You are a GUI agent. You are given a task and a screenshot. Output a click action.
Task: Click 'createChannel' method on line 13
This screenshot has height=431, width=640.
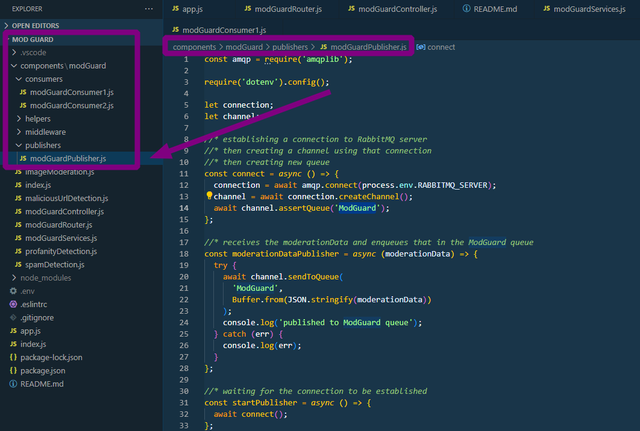tap(369, 197)
